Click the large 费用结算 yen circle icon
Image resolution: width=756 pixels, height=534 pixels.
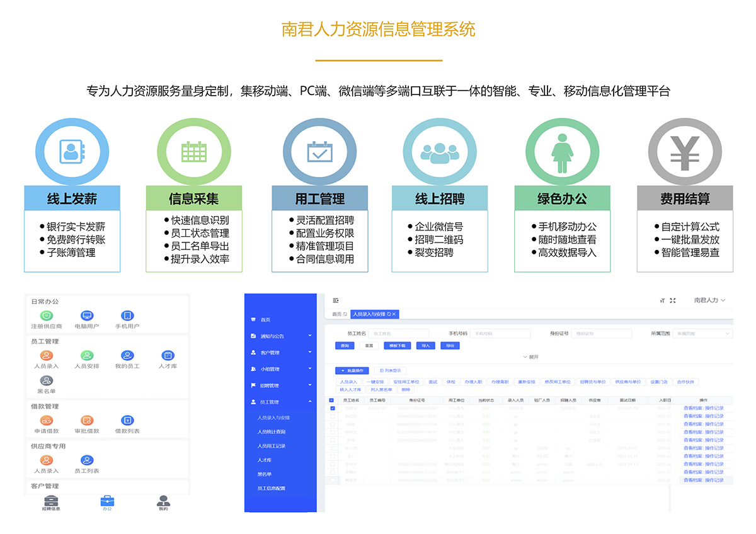point(685,152)
